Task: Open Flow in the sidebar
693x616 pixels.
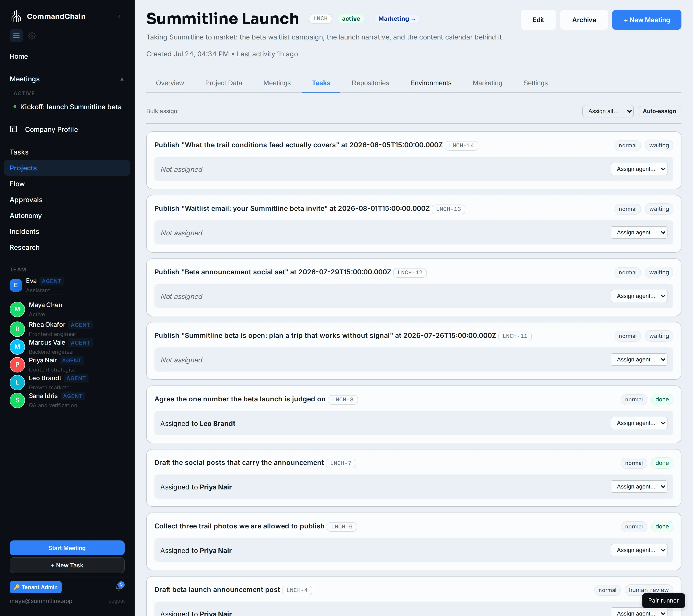Action: (67, 184)
